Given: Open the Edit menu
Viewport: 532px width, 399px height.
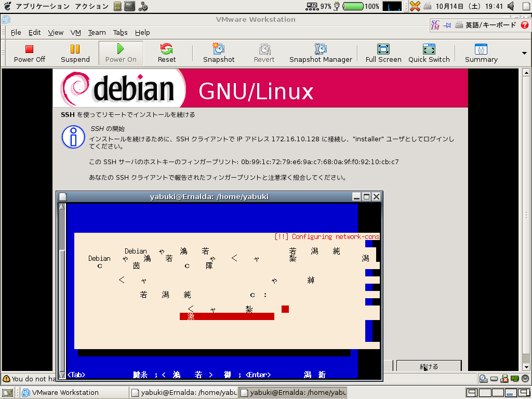Looking at the screenshot, I should click(x=35, y=33).
